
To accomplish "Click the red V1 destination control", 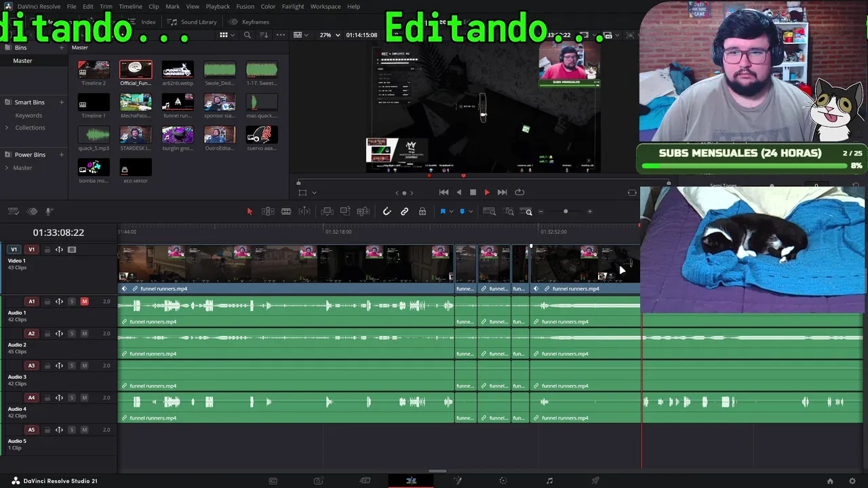I will (31, 249).
